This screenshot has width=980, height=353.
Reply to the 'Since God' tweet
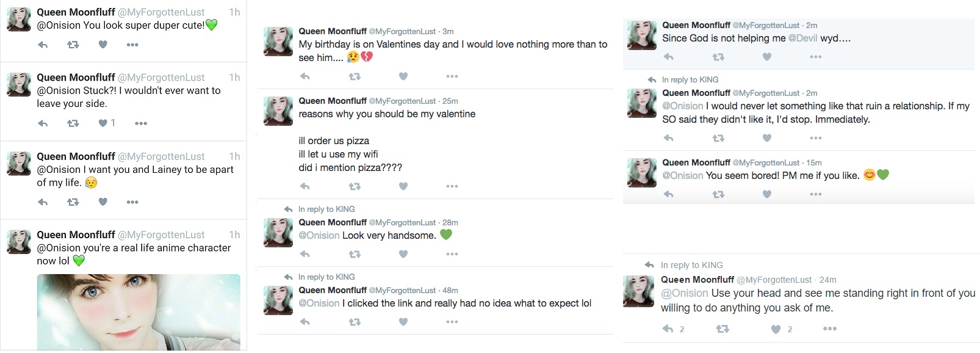(x=669, y=57)
